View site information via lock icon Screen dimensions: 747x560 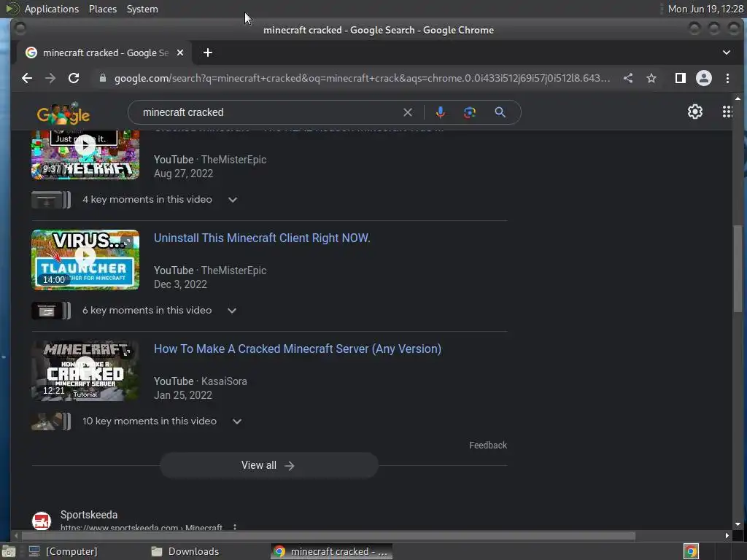pos(102,78)
